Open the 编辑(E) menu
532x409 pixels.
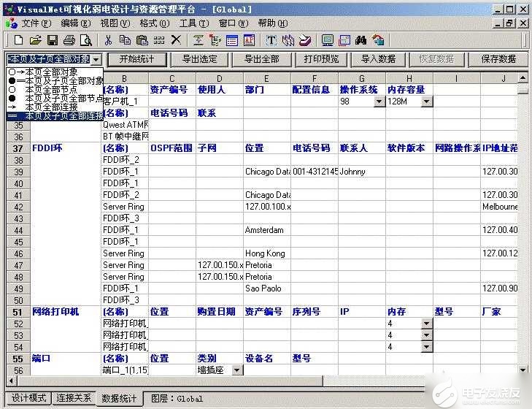76,23
